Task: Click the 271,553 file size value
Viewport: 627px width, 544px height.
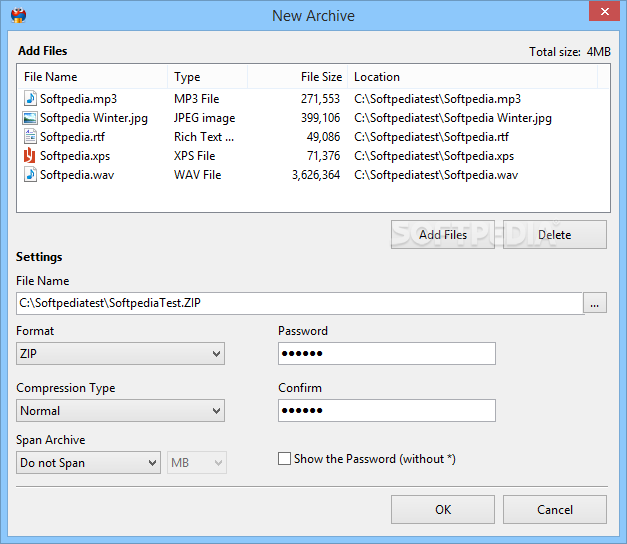Action: coord(320,99)
